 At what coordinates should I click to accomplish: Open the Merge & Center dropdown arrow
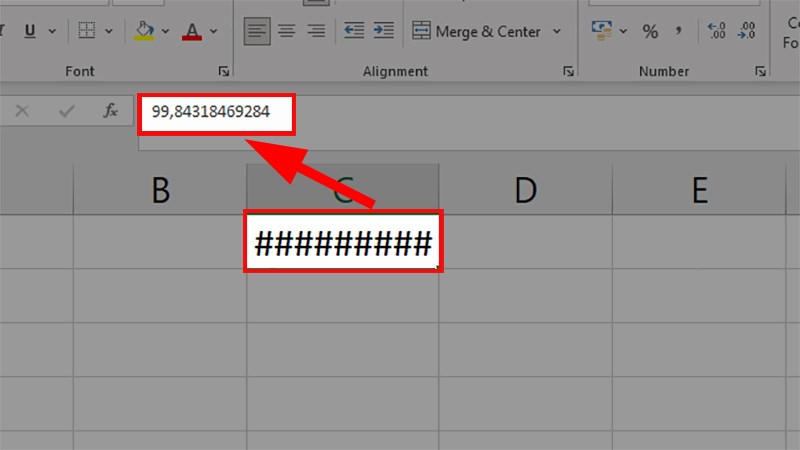[559, 32]
